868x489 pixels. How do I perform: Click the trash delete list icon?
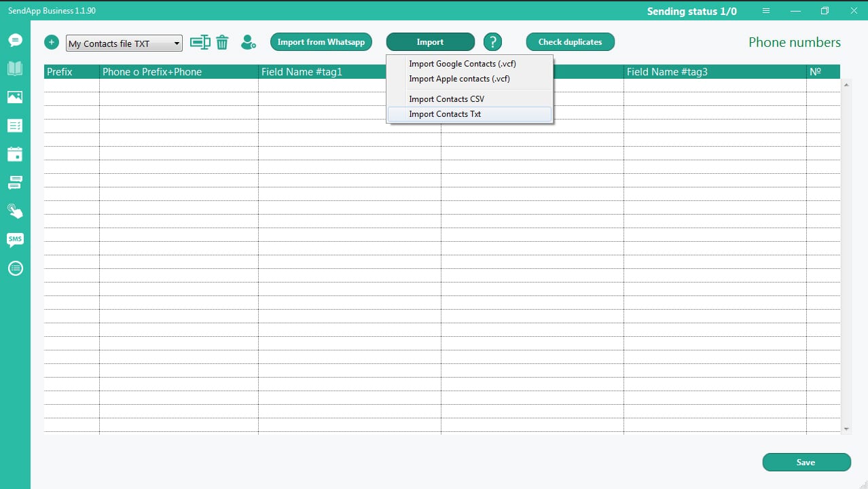222,43
